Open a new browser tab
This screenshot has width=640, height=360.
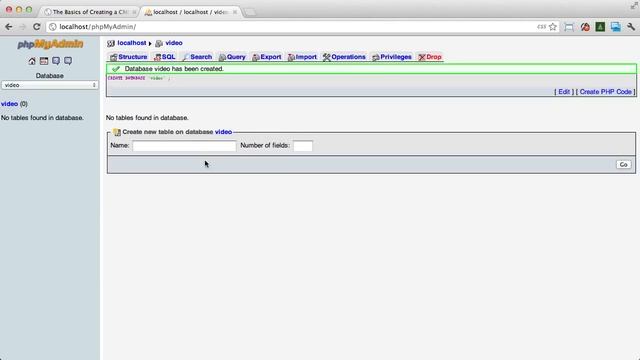pyautogui.click(x=250, y=12)
